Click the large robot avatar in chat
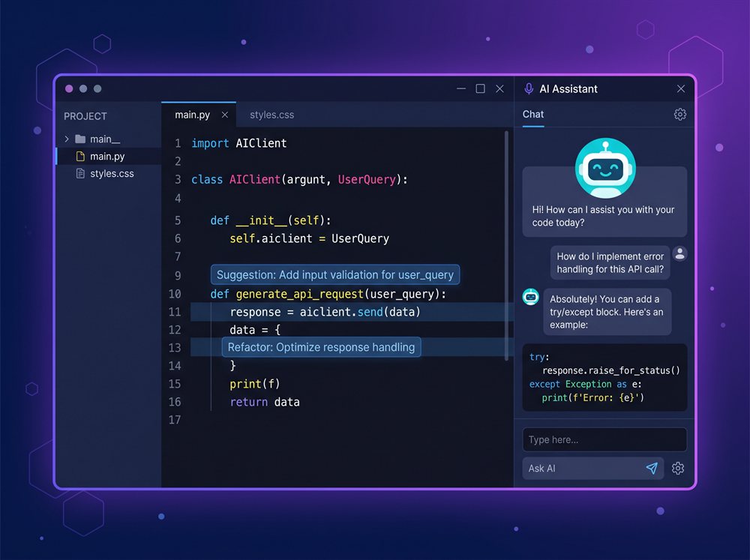750x560 pixels. tap(605, 168)
